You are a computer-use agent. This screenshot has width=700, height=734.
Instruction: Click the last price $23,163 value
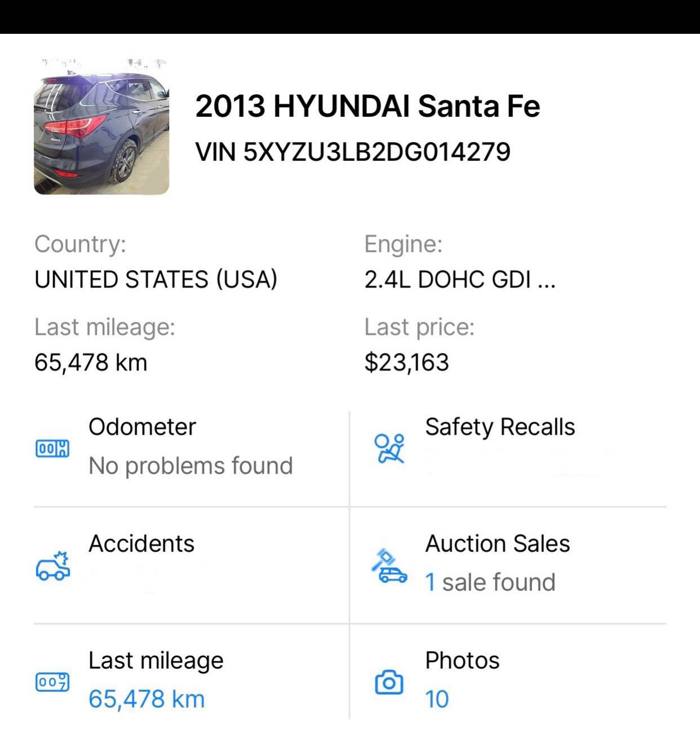[x=406, y=362]
